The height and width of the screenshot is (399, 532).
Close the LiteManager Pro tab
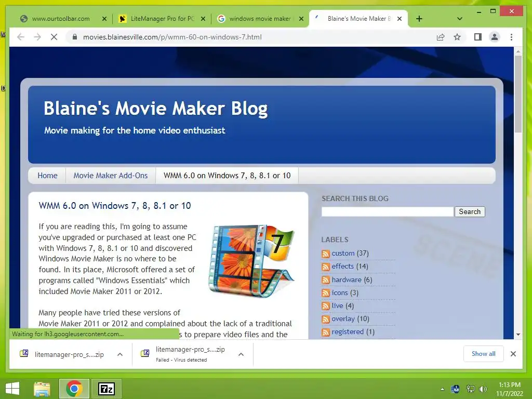pyautogui.click(x=203, y=19)
